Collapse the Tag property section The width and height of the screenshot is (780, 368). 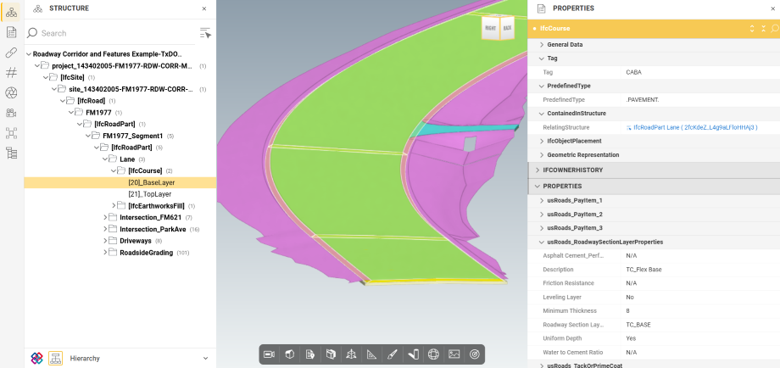tap(542, 58)
